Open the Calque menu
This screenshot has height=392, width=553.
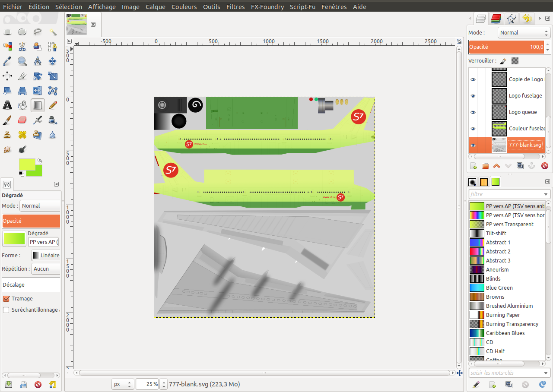click(156, 7)
